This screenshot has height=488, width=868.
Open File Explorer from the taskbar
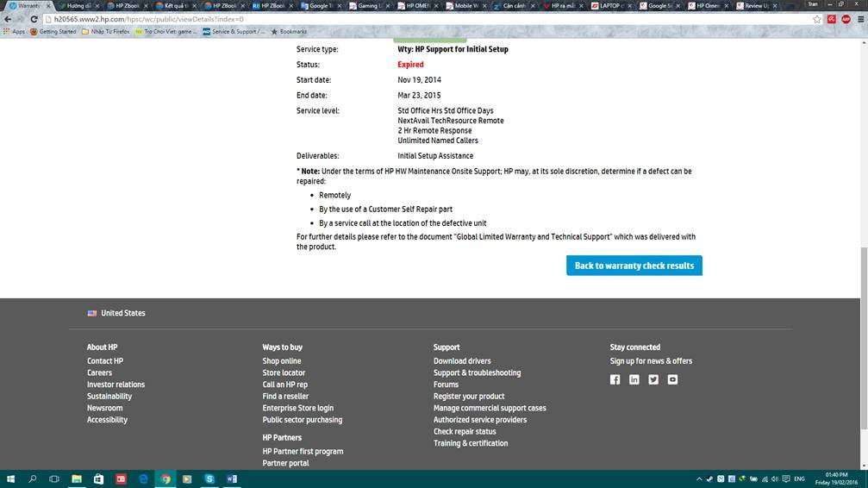pos(77,479)
